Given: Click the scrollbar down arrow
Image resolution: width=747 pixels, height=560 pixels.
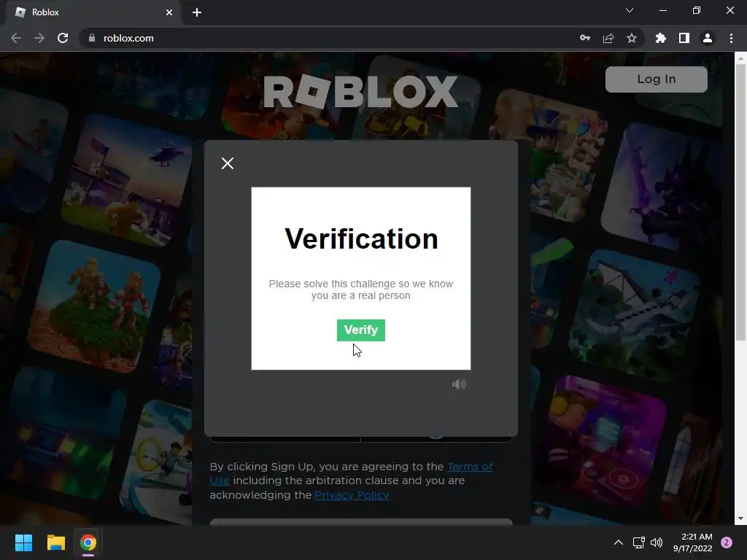Looking at the screenshot, I should [x=740, y=518].
